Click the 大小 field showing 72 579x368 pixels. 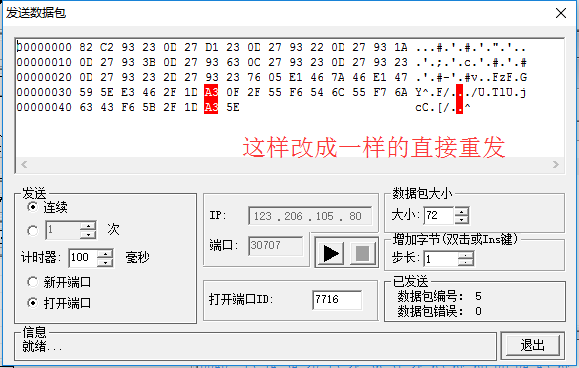click(439, 216)
